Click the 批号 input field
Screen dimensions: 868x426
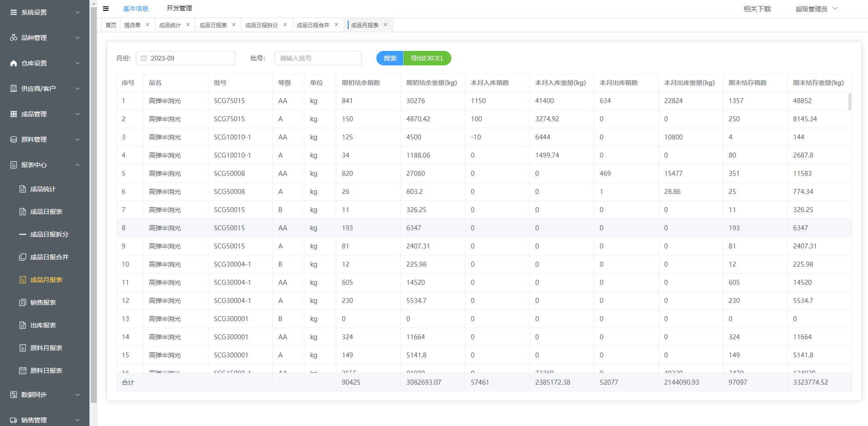coord(318,58)
